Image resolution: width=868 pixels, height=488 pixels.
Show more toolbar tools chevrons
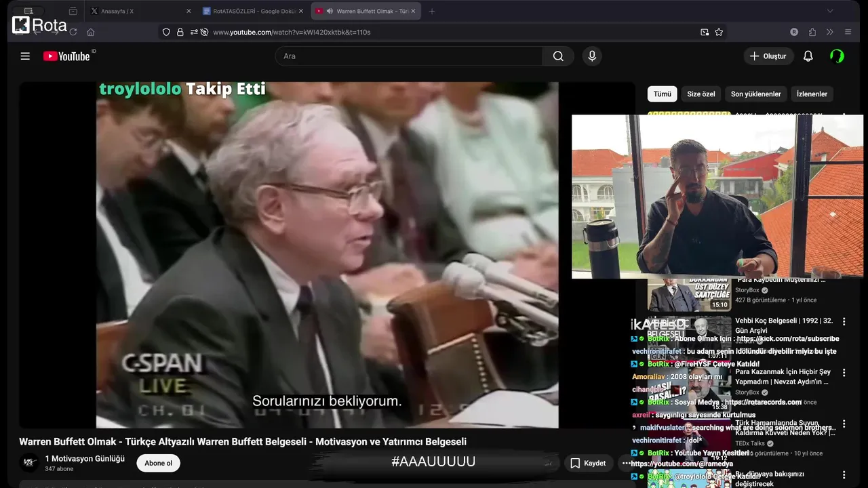830,32
